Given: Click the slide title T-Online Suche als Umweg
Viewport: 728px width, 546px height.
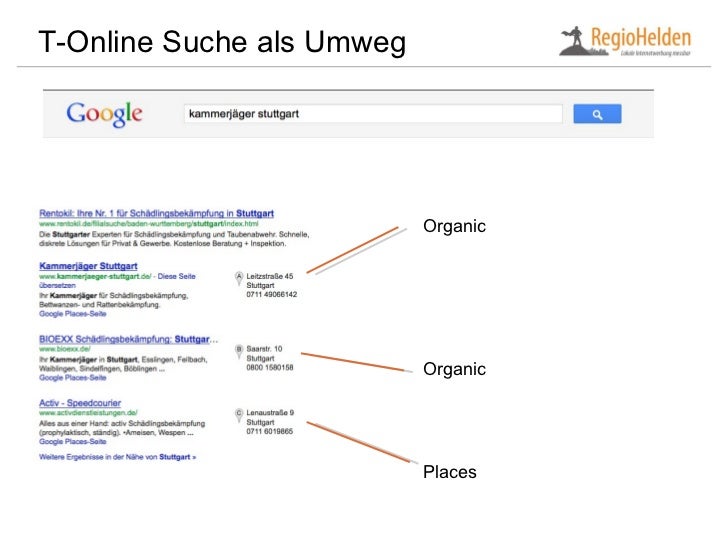Looking at the screenshot, I should tap(222, 42).
